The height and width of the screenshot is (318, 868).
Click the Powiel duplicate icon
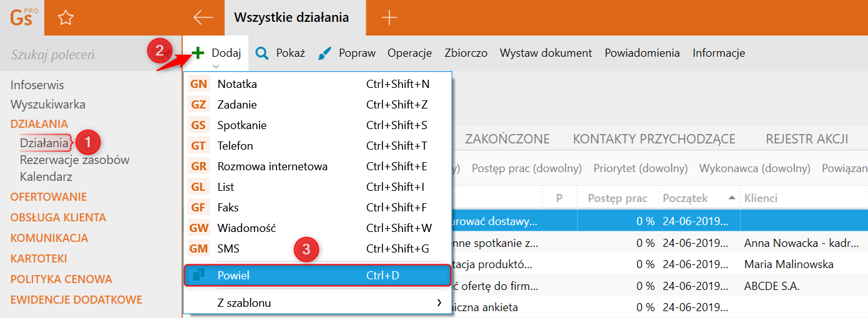(x=198, y=275)
